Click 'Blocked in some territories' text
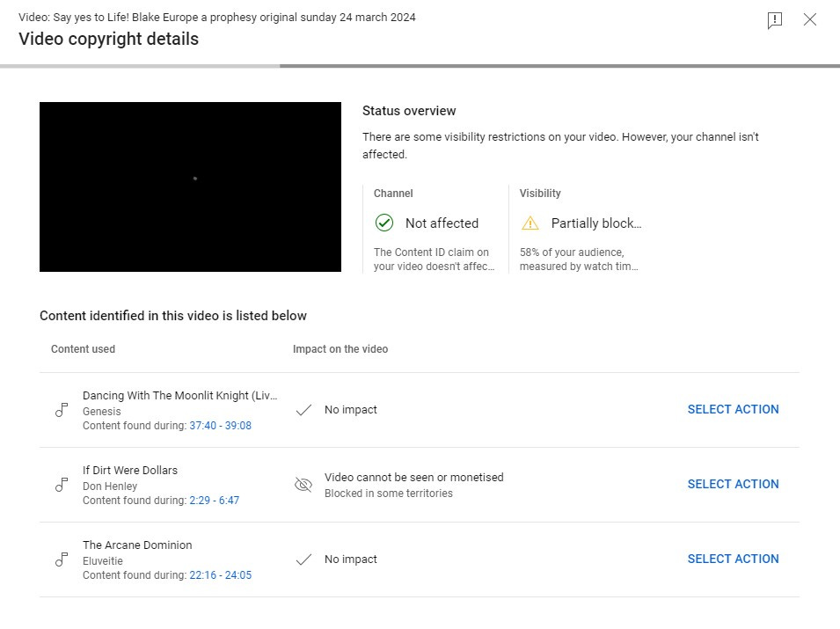This screenshot has width=840, height=629. pyautogui.click(x=389, y=494)
